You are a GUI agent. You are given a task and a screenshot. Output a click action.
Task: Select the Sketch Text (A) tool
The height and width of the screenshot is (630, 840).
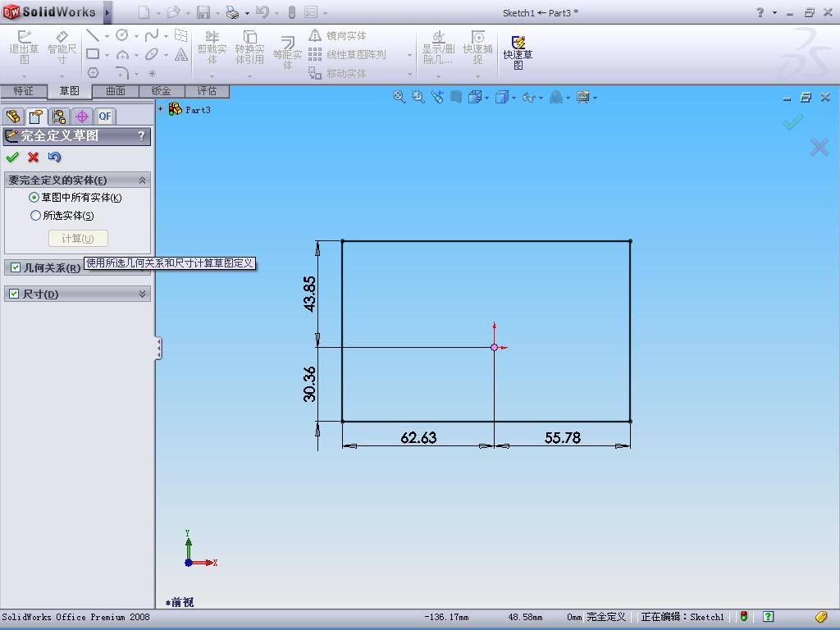(181, 54)
